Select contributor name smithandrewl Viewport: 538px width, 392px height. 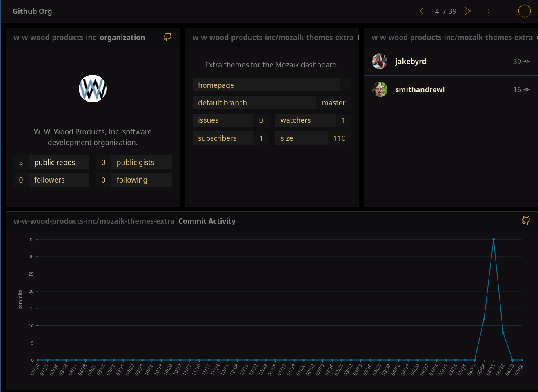click(420, 89)
